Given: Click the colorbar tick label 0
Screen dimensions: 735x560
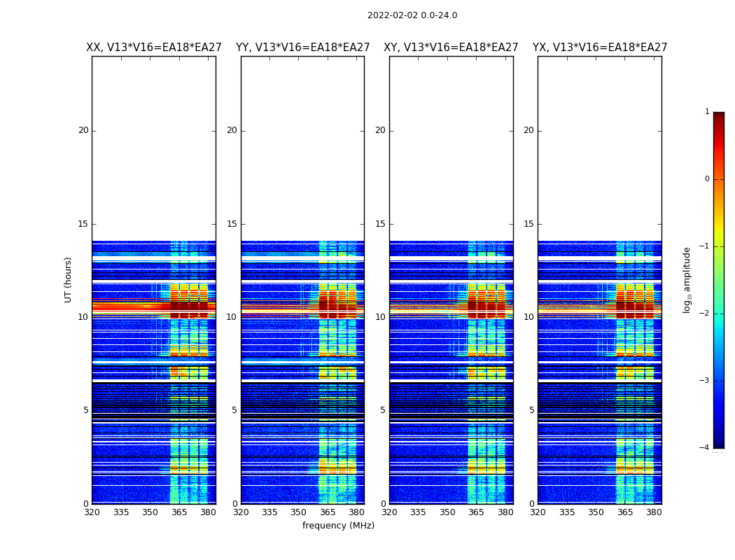Looking at the screenshot, I should coord(707,179).
